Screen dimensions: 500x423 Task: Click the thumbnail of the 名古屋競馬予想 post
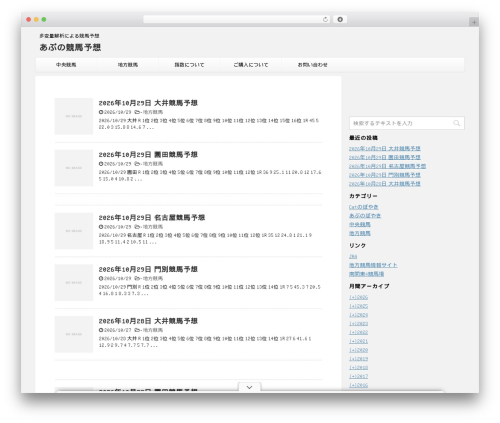click(74, 231)
